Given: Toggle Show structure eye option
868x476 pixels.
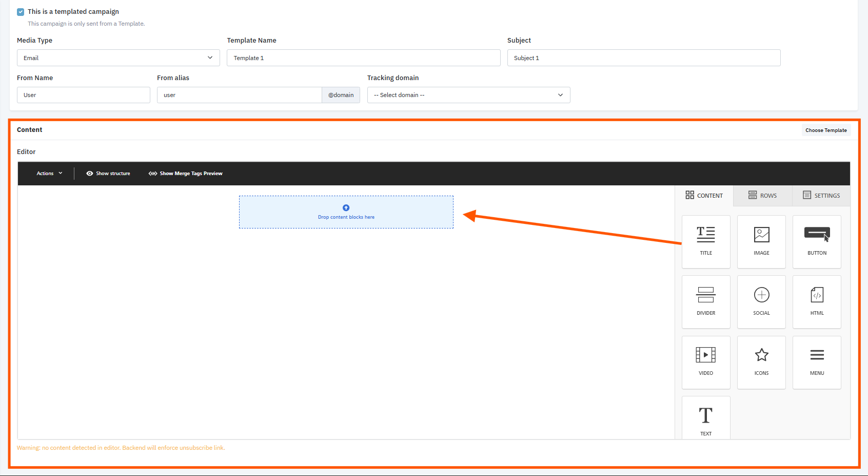Looking at the screenshot, I should pyautogui.click(x=108, y=174).
